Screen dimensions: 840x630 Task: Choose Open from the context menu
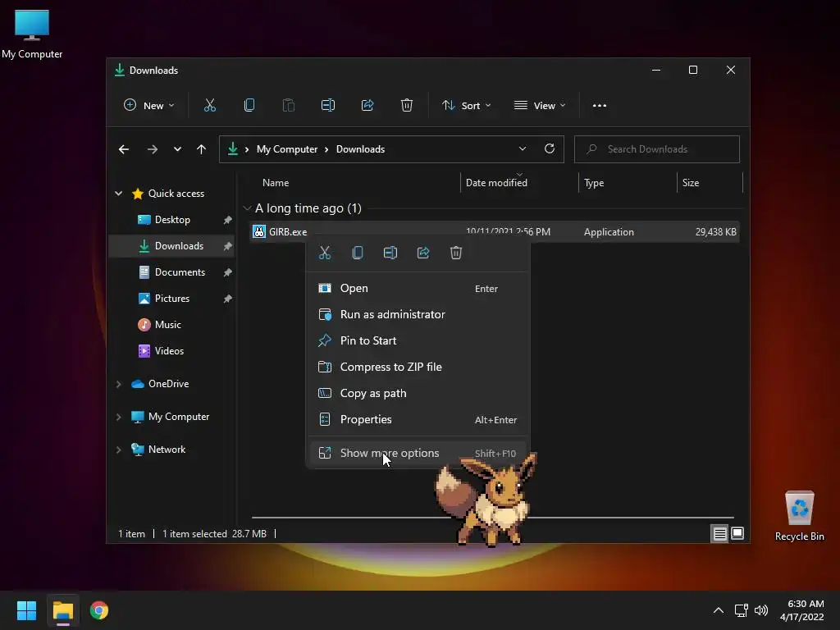pos(418,288)
